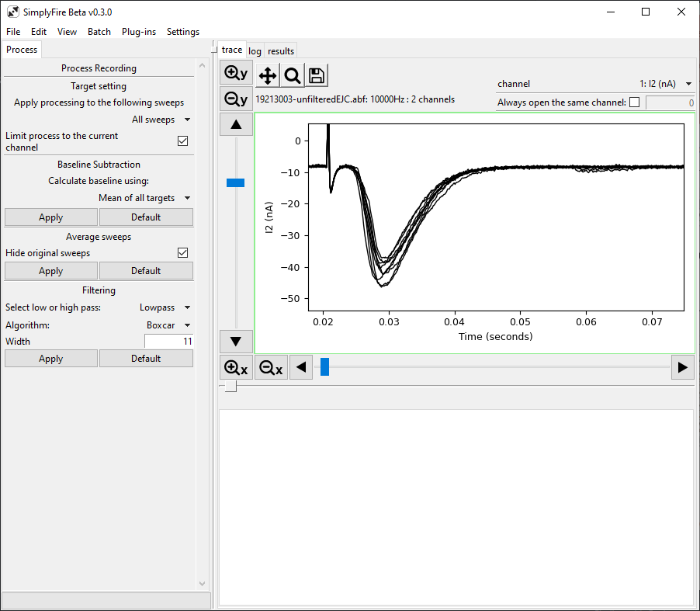Zoom out on the y-axis
The image size is (700, 611).
click(236, 99)
